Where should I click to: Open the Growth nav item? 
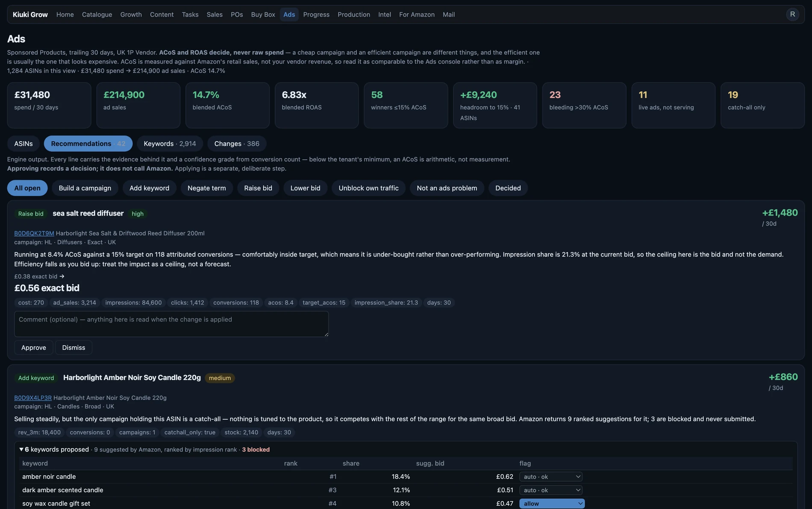click(131, 14)
